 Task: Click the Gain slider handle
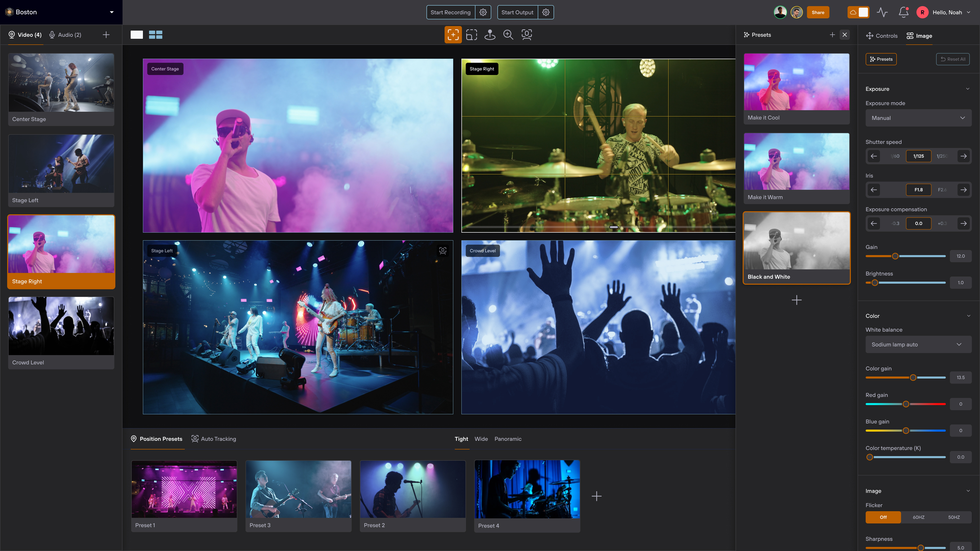click(895, 256)
